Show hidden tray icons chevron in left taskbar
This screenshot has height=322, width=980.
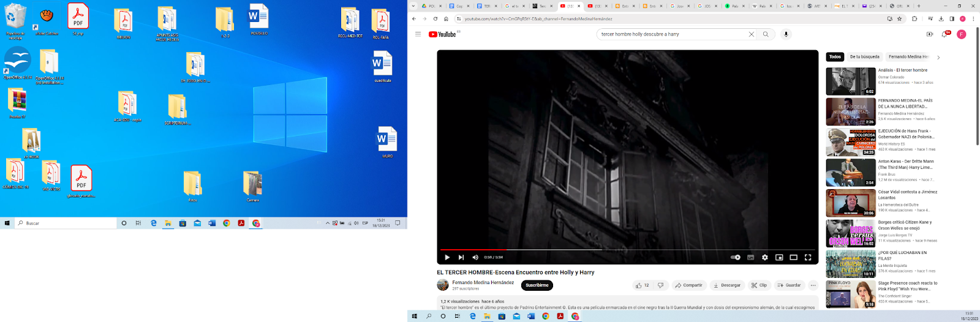(328, 223)
